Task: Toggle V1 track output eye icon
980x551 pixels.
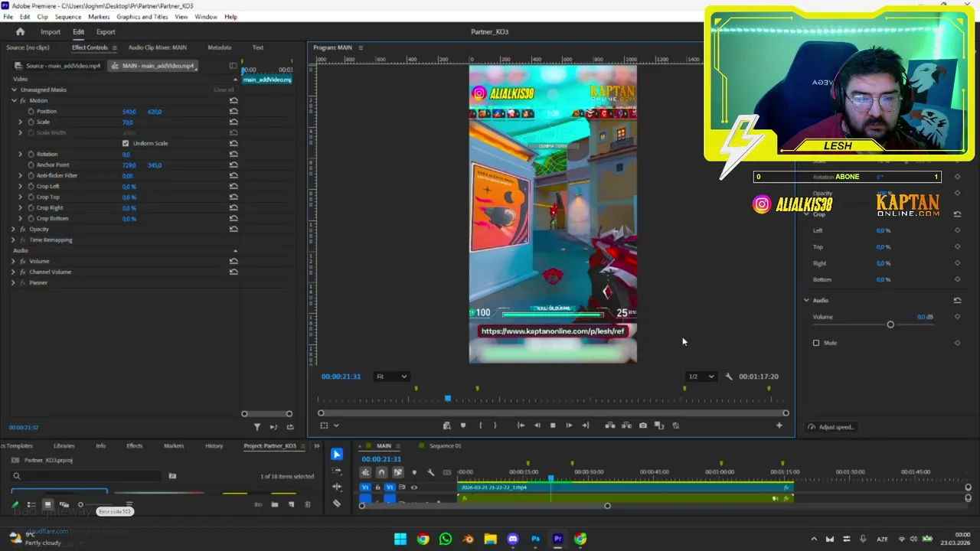Action: [x=414, y=487]
